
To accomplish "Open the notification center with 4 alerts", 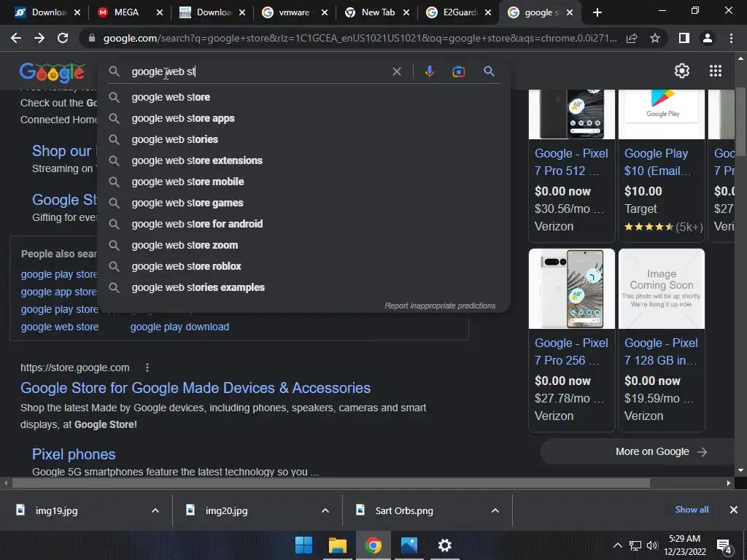I will (x=724, y=546).
